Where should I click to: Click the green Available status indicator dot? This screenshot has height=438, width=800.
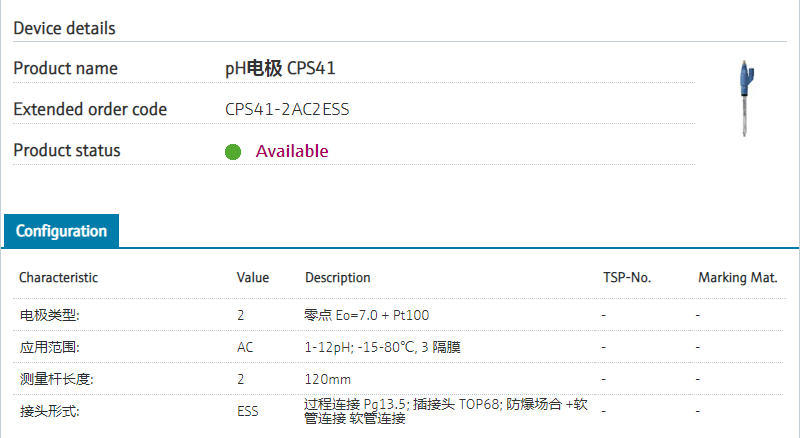tap(233, 152)
